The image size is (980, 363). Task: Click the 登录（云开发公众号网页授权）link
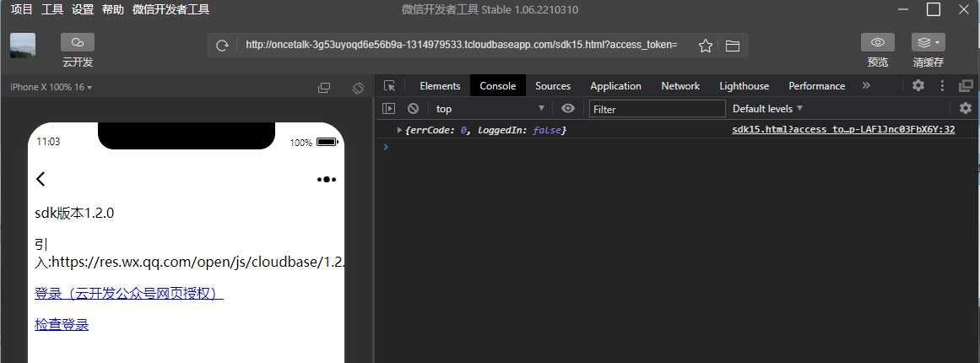click(x=129, y=294)
